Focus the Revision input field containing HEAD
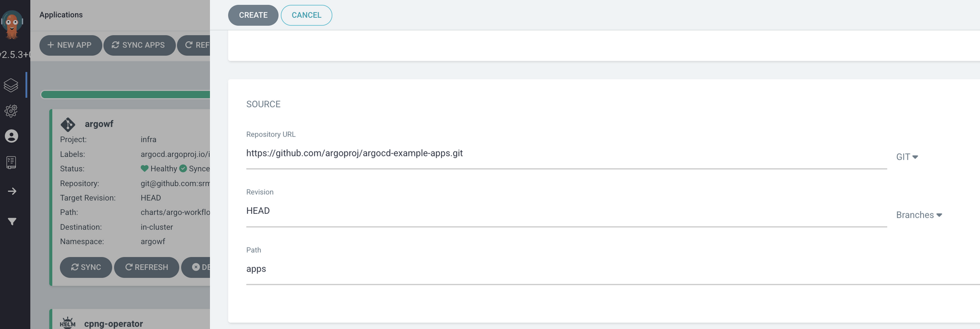Image resolution: width=980 pixels, height=329 pixels. (x=566, y=211)
